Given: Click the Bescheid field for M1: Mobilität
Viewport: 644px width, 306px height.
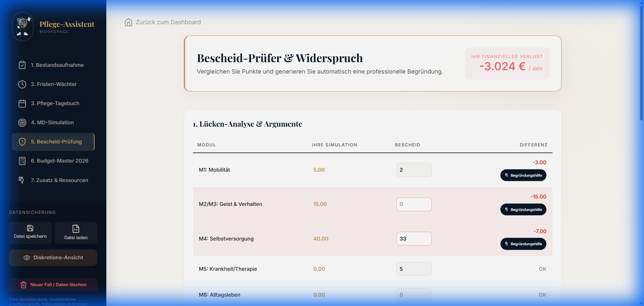Looking at the screenshot, I should tap(414, 170).
